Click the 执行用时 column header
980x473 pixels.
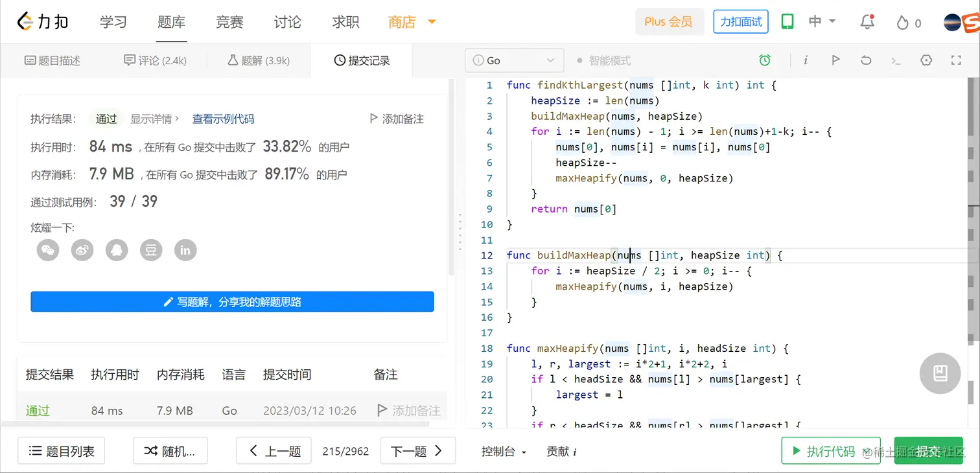click(115, 375)
